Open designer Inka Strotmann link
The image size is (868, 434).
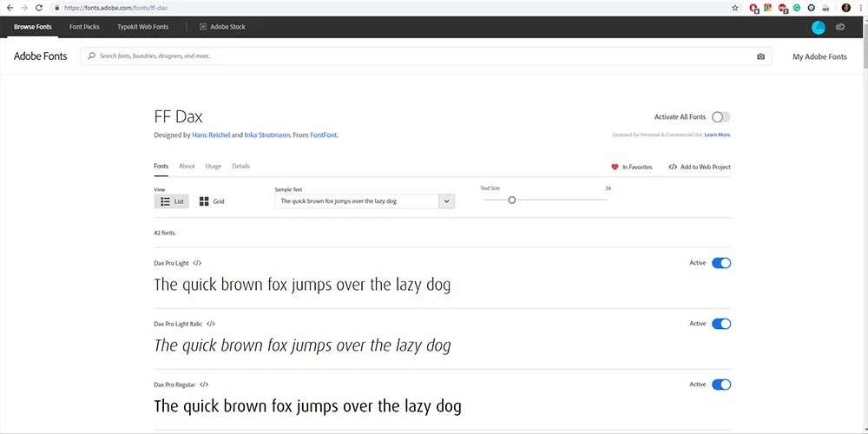point(266,135)
